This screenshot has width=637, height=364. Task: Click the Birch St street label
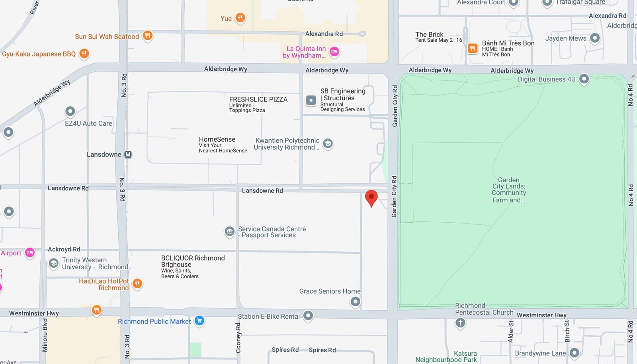click(x=567, y=331)
